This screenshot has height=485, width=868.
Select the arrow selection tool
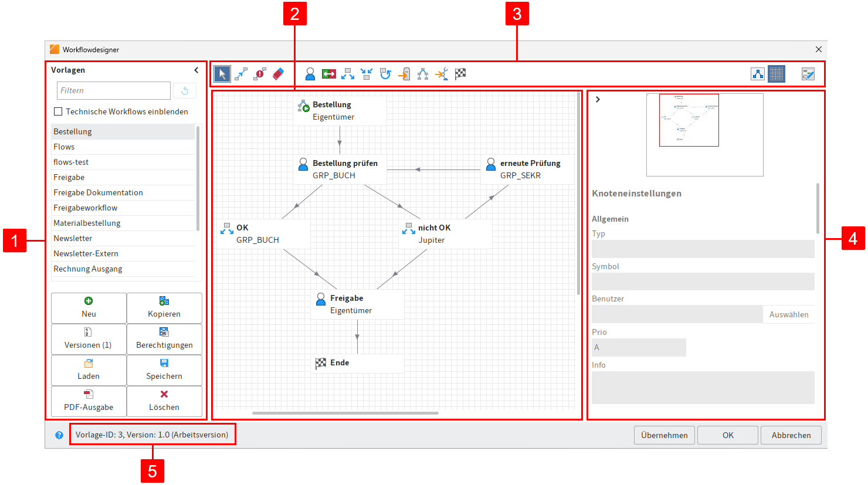[x=221, y=73]
